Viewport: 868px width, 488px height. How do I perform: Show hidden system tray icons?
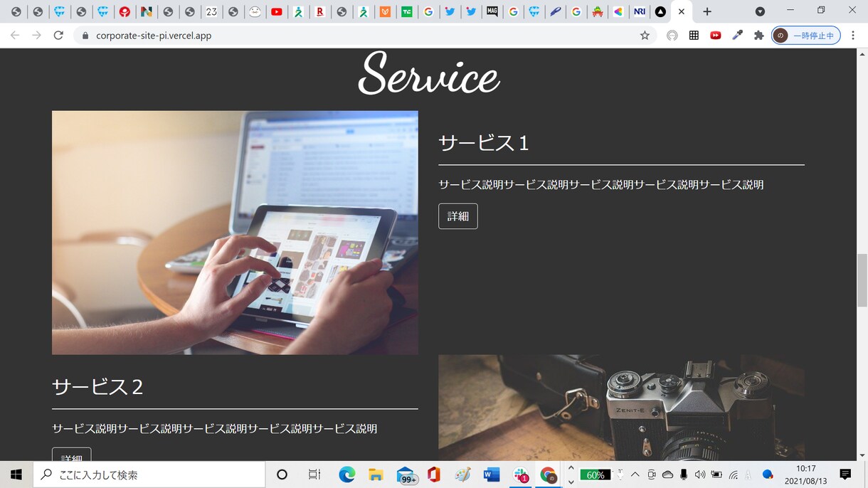(635, 474)
